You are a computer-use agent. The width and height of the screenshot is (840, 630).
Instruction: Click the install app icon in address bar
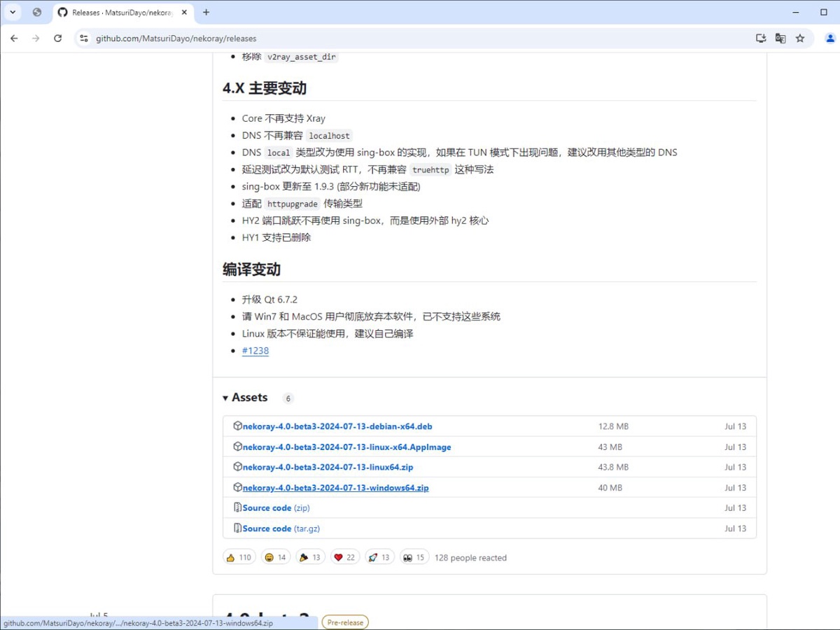click(761, 38)
